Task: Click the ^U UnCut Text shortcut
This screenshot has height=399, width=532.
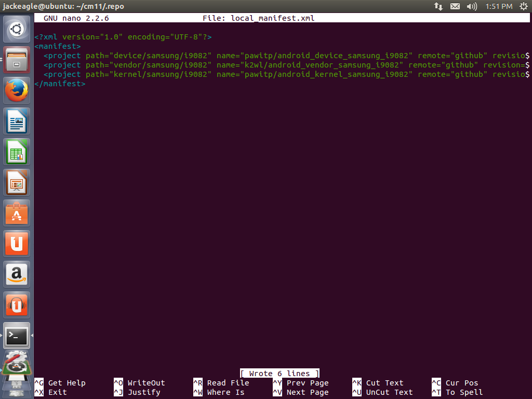Action: [382, 392]
